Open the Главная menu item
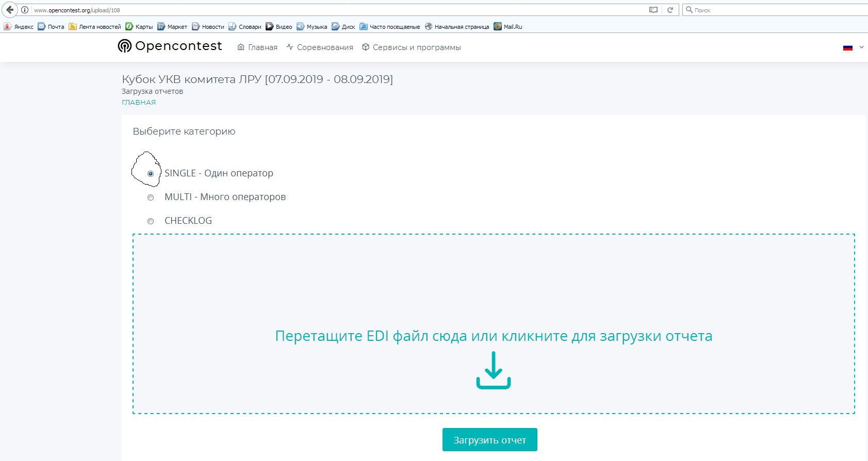This screenshot has height=461, width=868. click(257, 47)
